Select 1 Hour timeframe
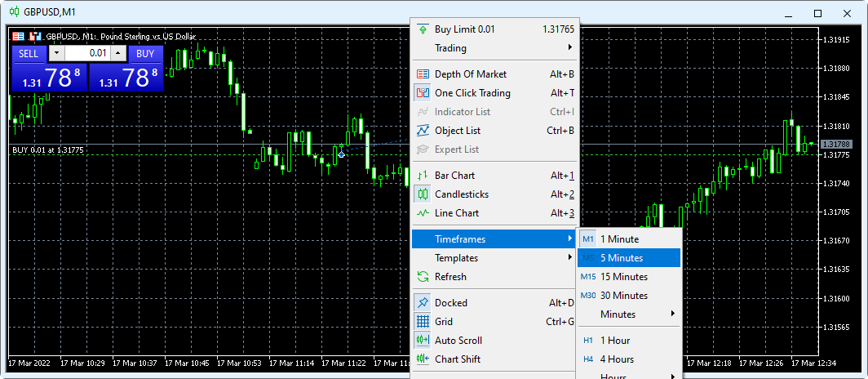This screenshot has height=379, width=868. pyautogui.click(x=629, y=341)
